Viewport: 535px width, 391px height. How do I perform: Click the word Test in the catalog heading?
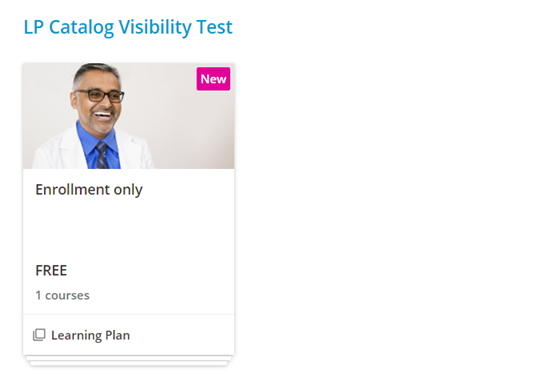[x=215, y=27]
